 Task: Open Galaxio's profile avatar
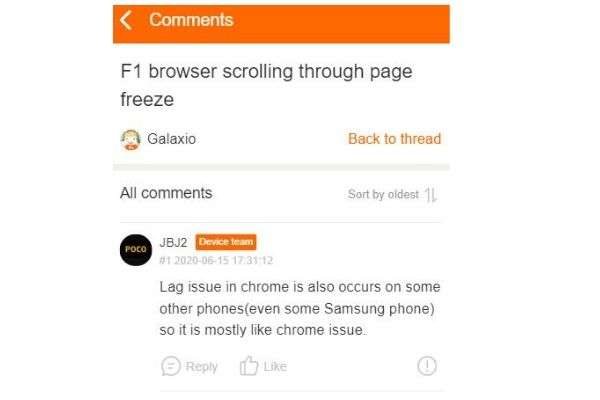pyautogui.click(x=131, y=139)
